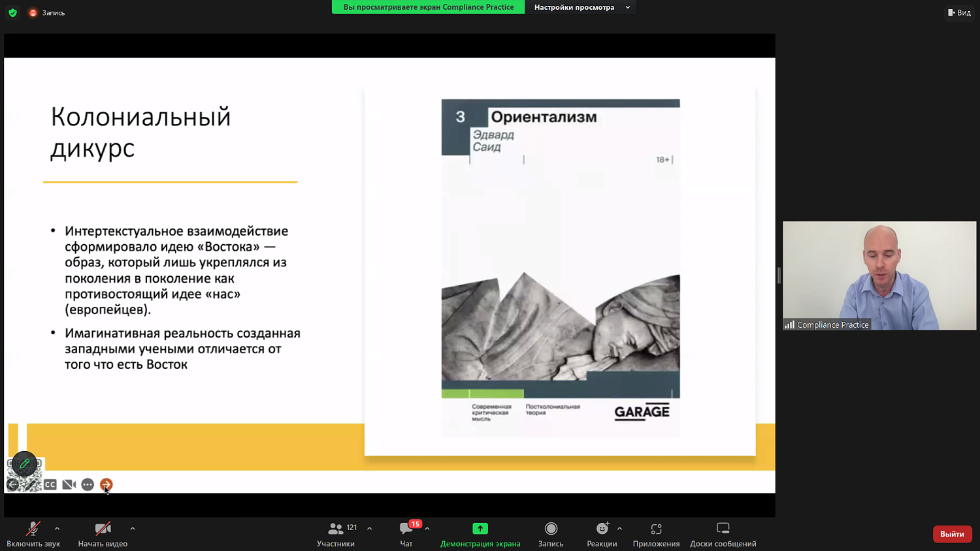The width and height of the screenshot is (980, 551).
Task: Expand audio options arrow next to microphone
Action: point(57,528)
